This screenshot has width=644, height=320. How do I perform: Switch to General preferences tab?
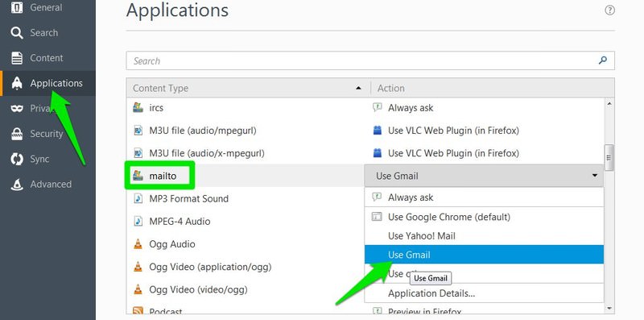pos(47,7)
